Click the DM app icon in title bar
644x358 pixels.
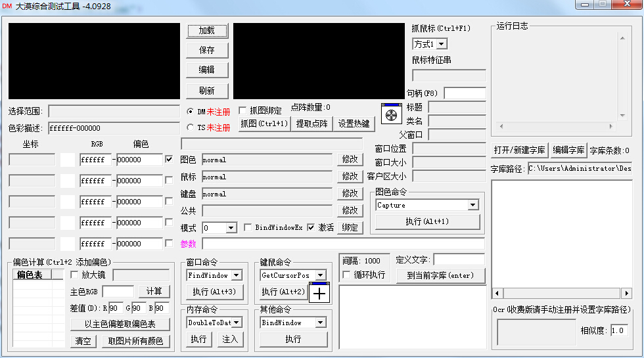click(x=7, y=6)
